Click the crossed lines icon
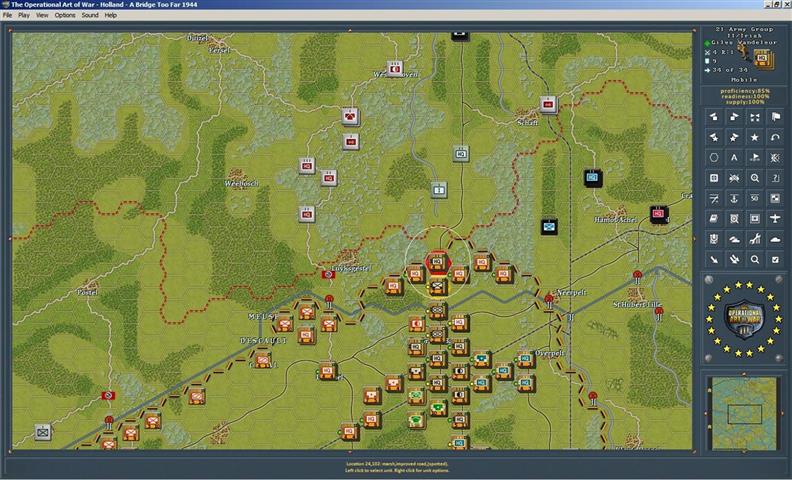Viewport: 792px width, 480px height. pyautogui.click(x=714, y=199)
